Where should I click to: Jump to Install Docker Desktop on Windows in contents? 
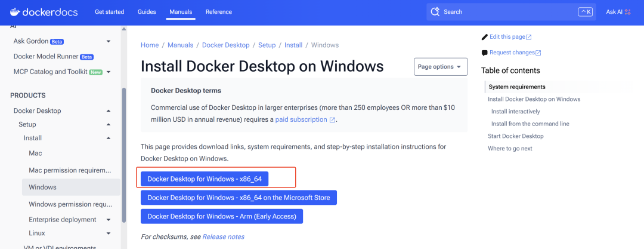534,99
